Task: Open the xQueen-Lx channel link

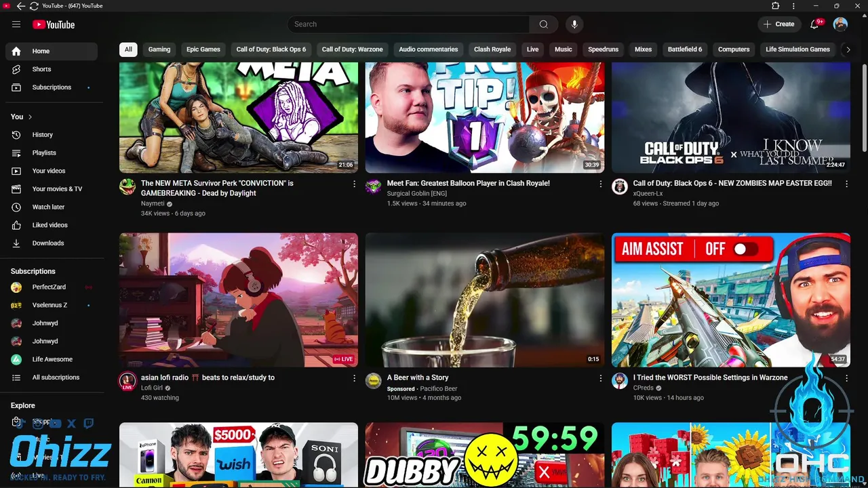Action: tap(648, 194)
